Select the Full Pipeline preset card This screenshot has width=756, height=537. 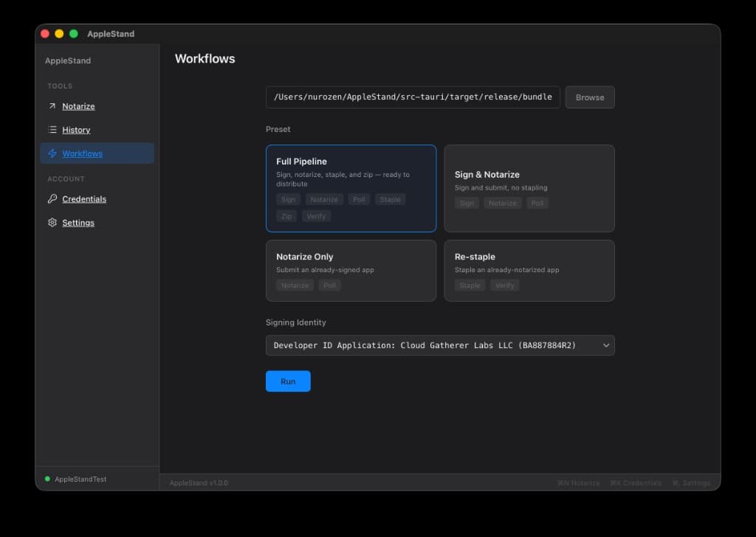point(351,188)
